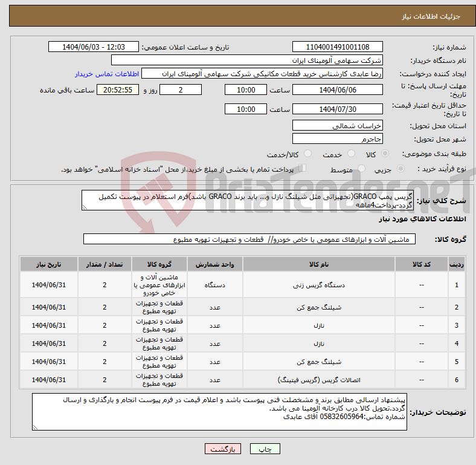This screenshot has height=465, width=476.
Task: Click the buyer notes text area
Action: pyautogui.click(x=219, y=412)
